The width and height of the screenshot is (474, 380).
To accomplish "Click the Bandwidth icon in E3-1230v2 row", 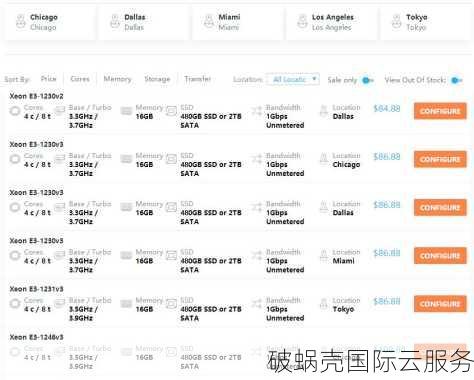I will click(x=257, y=110).
